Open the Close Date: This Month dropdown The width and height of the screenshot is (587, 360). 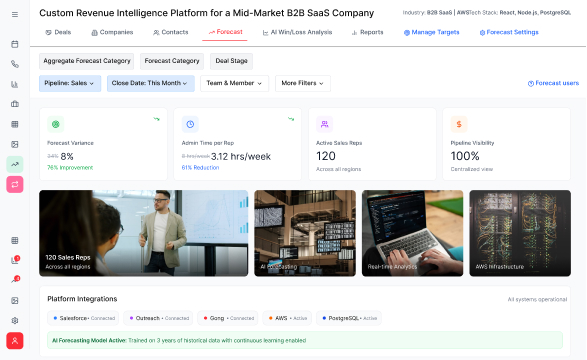point(150,83)
